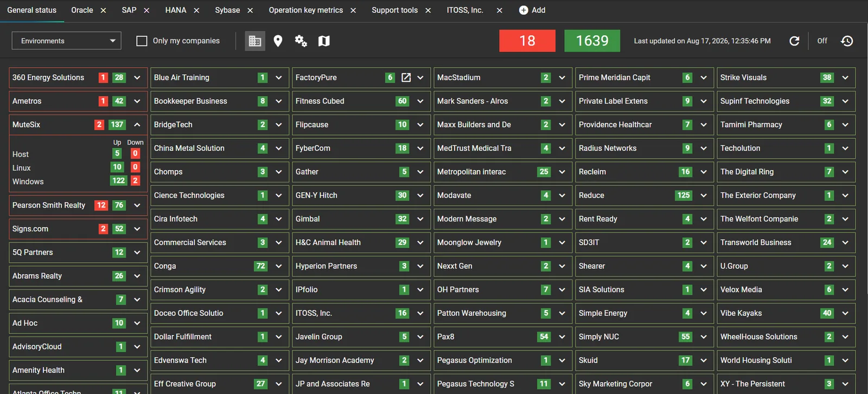Switch to the Sybase tab
Image resolution: width=868 pixels, height=394 pixels.
point(227,10)
